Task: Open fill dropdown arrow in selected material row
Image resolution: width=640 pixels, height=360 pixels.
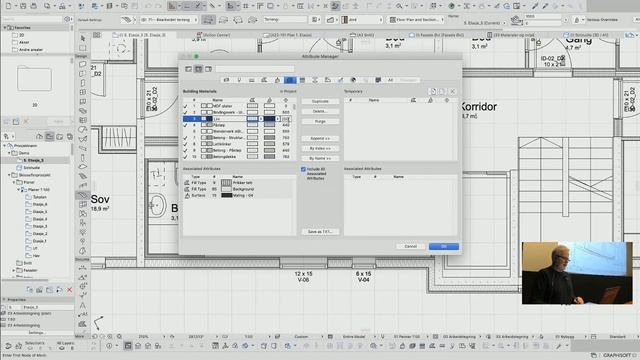Action: (x=261, y=119)
